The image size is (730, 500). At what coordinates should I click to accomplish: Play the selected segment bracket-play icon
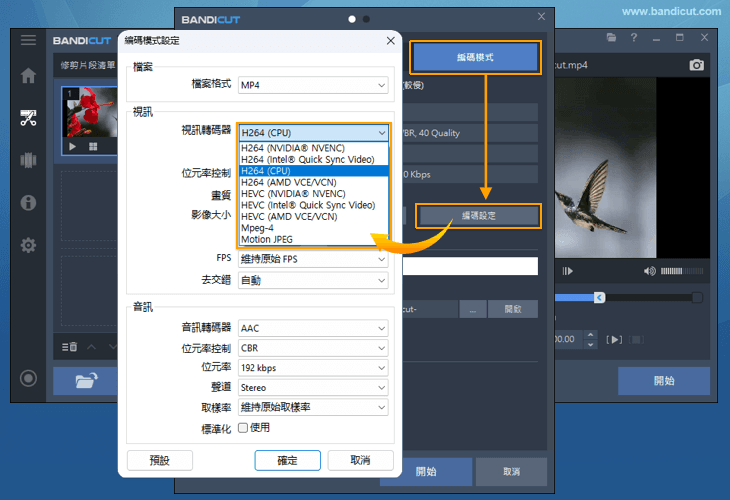point(614,339)
